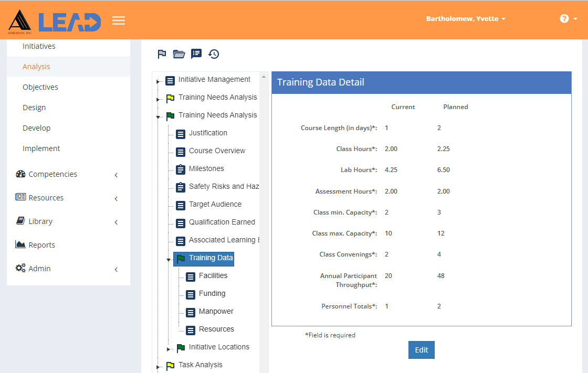Click the Admin gears icon
The height and width of the screenshot is (373, 588).
[20, 268]
